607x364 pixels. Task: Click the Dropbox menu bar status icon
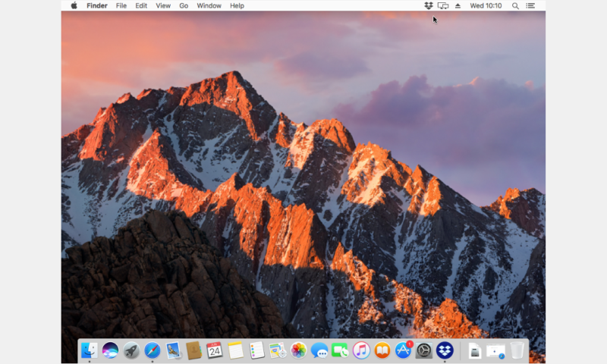pos(428,5)
